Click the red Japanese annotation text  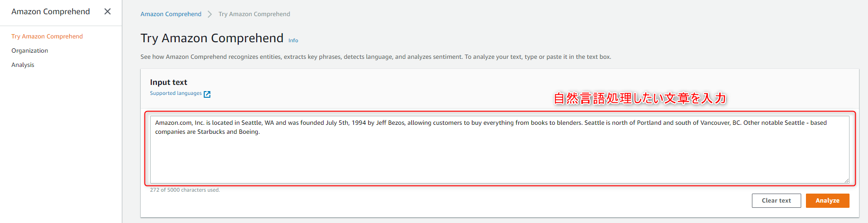(x=640, y=98)
